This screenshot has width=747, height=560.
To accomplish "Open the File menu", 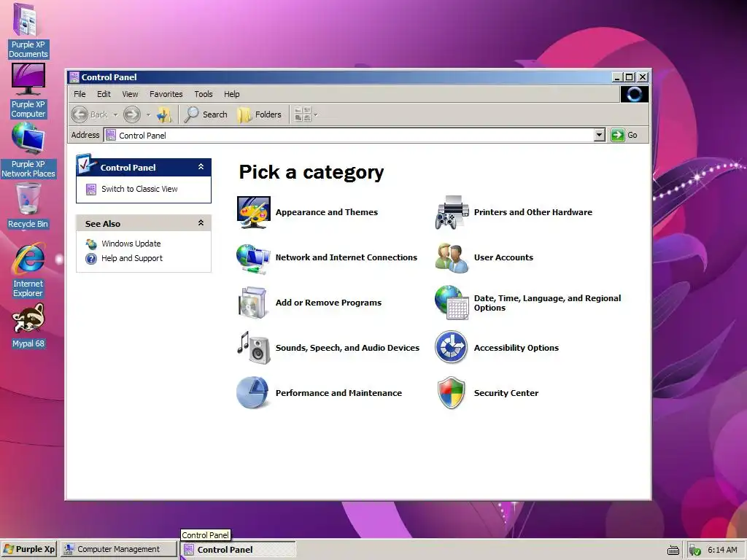I will pyautogui.click(x=80, y=94).
